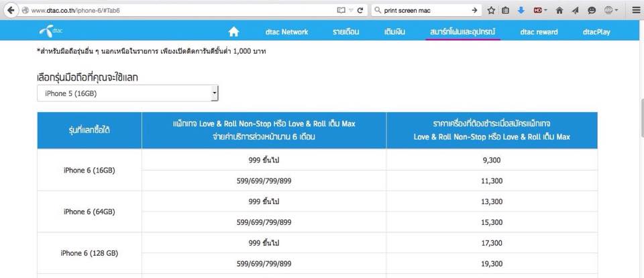
Task: Expand the globe extension dropdown arrow
Action: [x=616, y=11]
